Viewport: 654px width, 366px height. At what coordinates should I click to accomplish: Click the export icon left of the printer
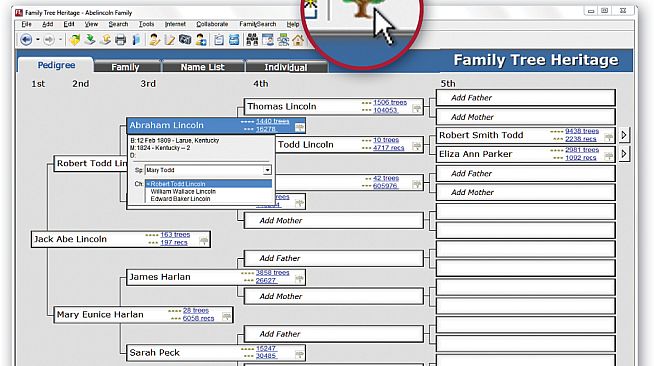pyautogui.click(x=106, y=40)
